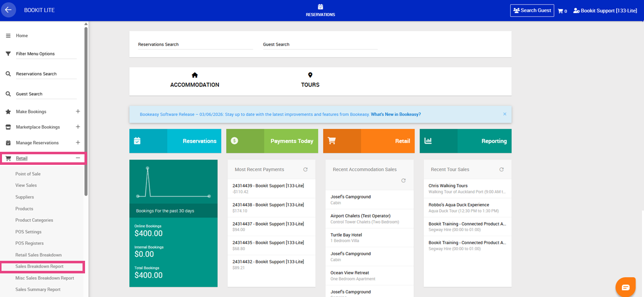Click the sidebar Guest Search field

click(x=46, y=94)
